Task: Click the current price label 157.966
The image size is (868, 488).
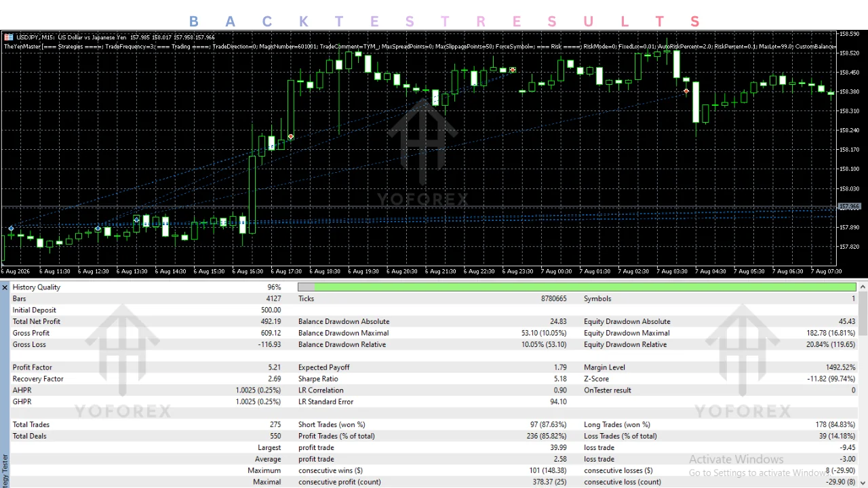Action: (849, 206)
